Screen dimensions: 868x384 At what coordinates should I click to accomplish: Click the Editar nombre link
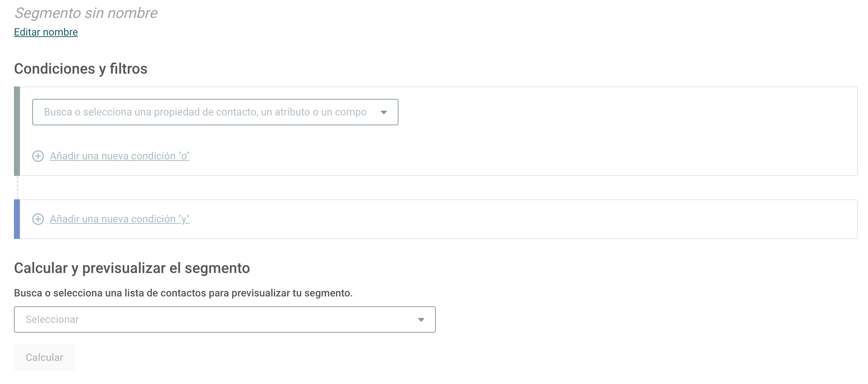[x=46, y=32]
